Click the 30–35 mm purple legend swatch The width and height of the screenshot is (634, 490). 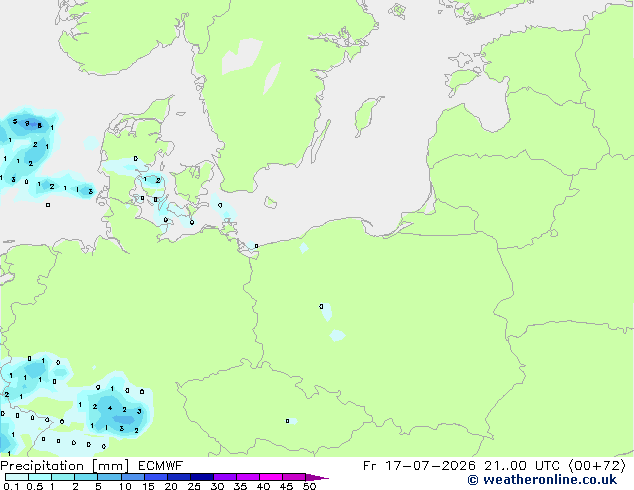click(225, 477)
